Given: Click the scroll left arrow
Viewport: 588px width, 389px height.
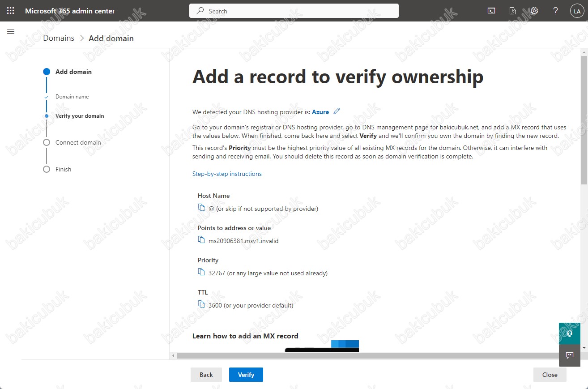Looking at the screenshot, I should [x=174, y=355].
